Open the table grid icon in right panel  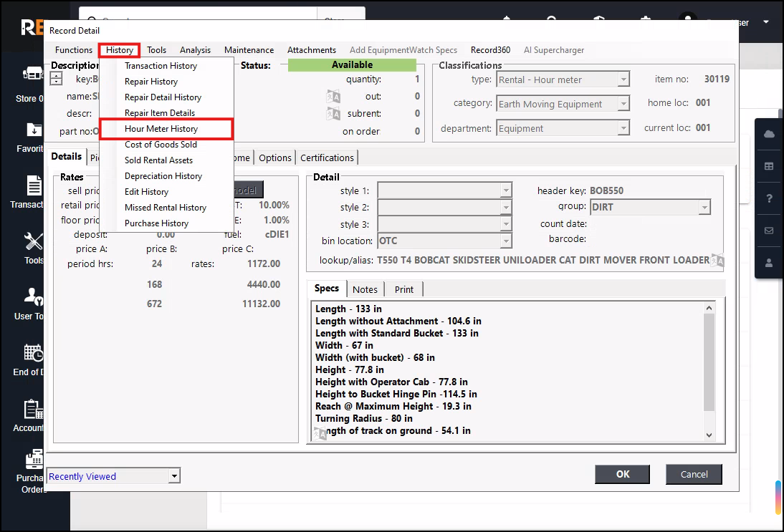(x=769, y=166)
